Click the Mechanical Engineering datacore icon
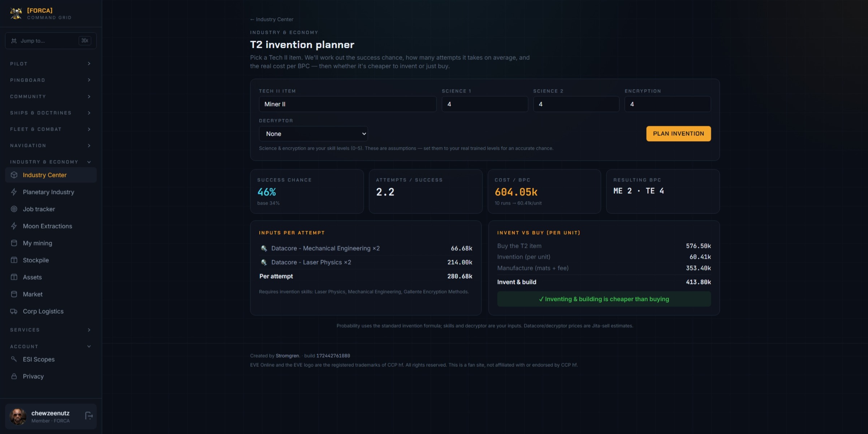 pyautogui.click(x=264, y=248)
